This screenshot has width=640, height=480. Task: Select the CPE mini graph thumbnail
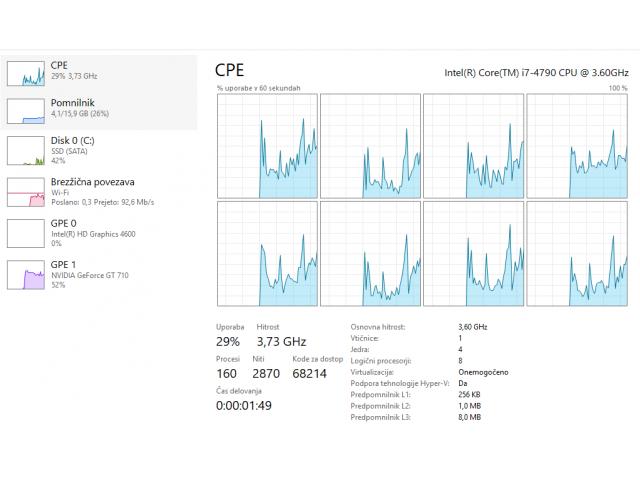click(x=26, y=72)
